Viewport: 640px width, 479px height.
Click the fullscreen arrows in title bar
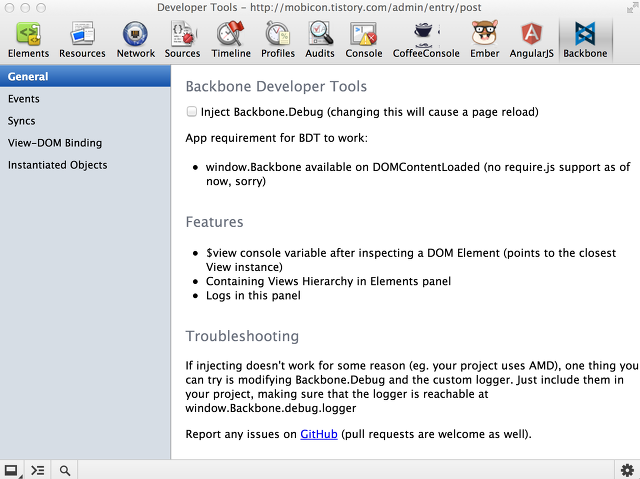coord(631,7)
